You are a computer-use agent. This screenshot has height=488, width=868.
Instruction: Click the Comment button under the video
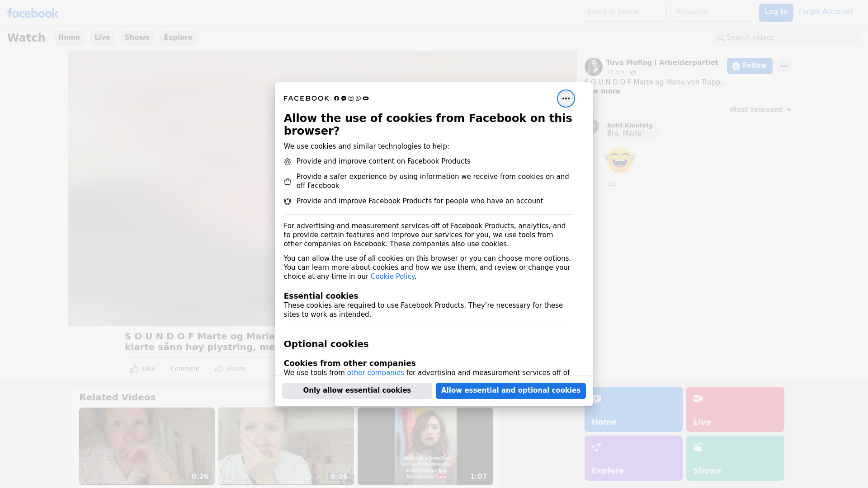click(x=185, y=369)
